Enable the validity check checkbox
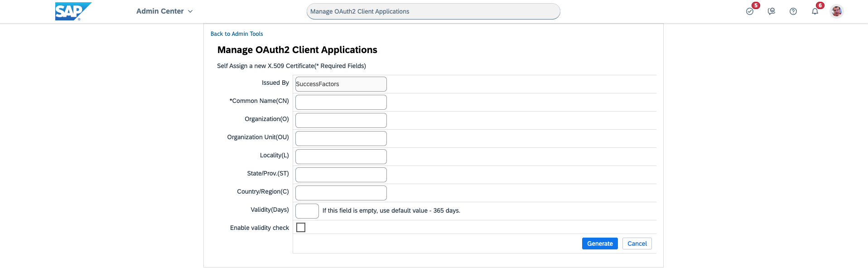Image resolution: width=868 pixels, height=268 pixels. tap(301, 227)
